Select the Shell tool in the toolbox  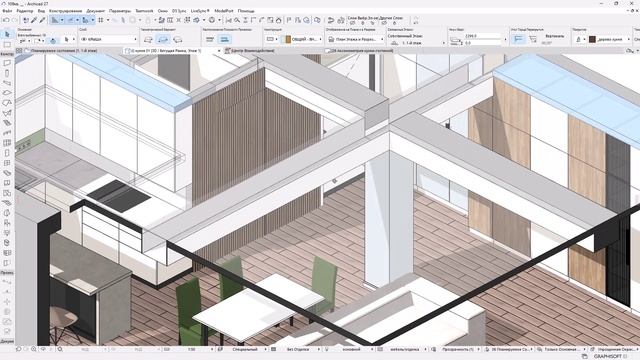(7, 113)
